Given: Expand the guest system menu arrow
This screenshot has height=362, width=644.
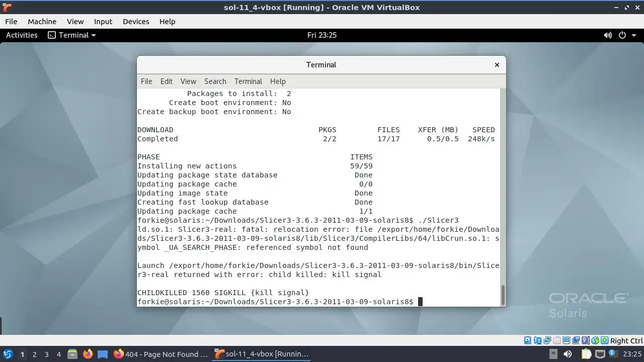Looking at the screenshot, I should pos(633,35).
